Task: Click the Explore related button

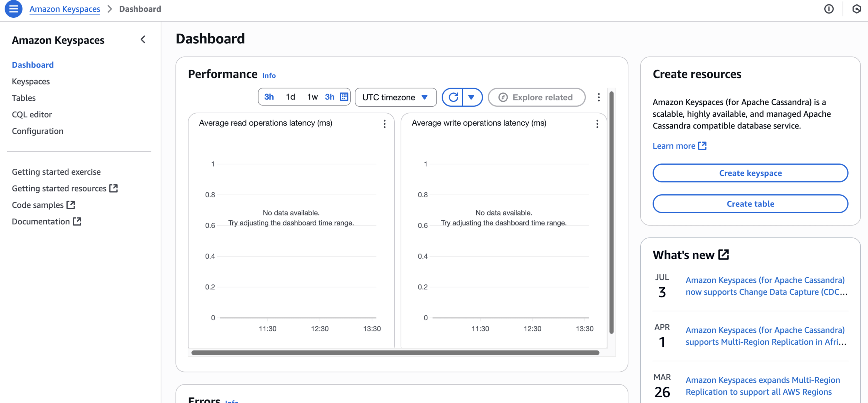Action: [x=536, y=97]
